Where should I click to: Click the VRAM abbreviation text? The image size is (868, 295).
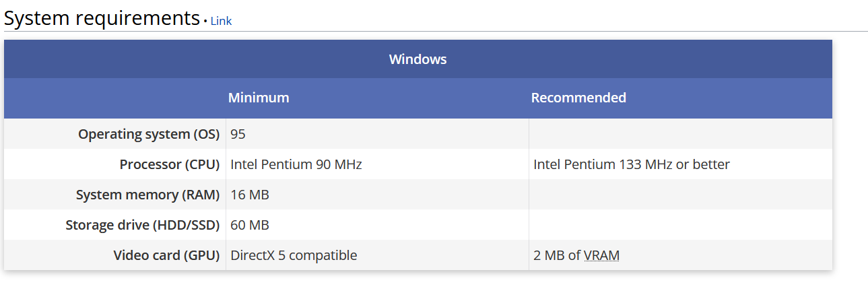point(601,255)
